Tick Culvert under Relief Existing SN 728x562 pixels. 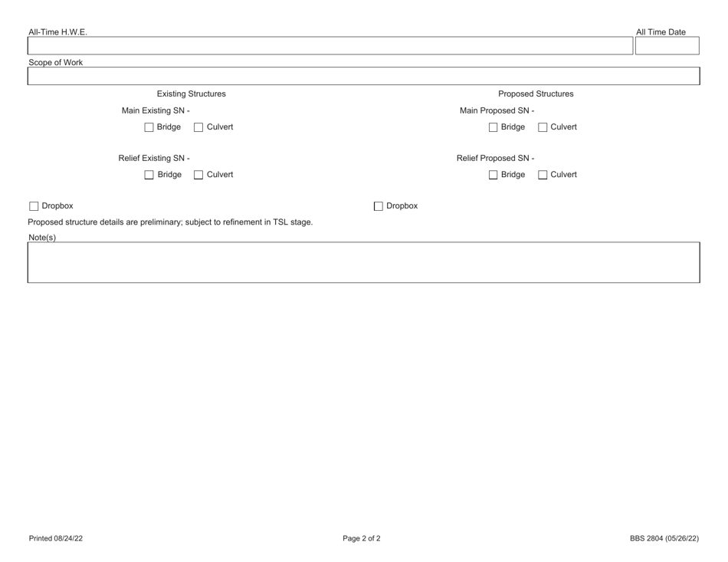pyautogui.click(x=198, y=175)
